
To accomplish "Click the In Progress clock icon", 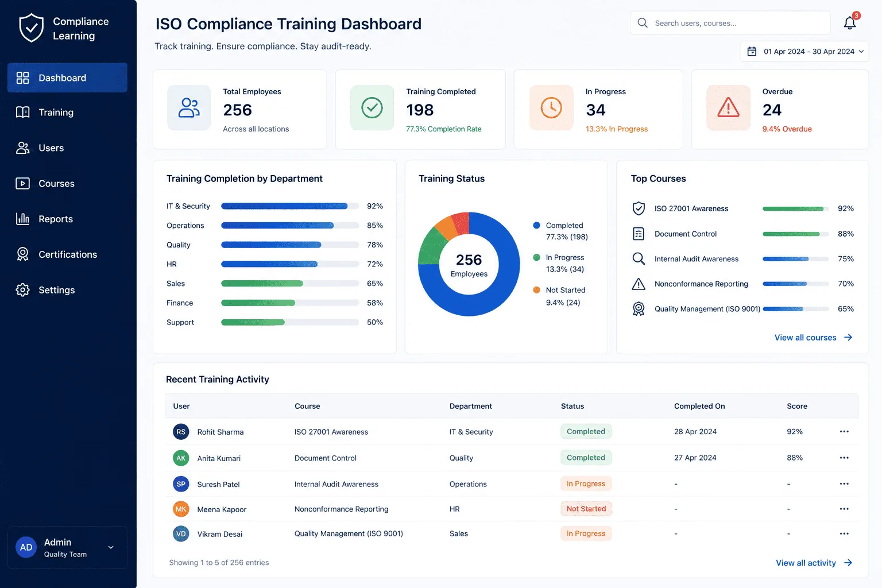I will pyautogui.click(x=551, y=108).
